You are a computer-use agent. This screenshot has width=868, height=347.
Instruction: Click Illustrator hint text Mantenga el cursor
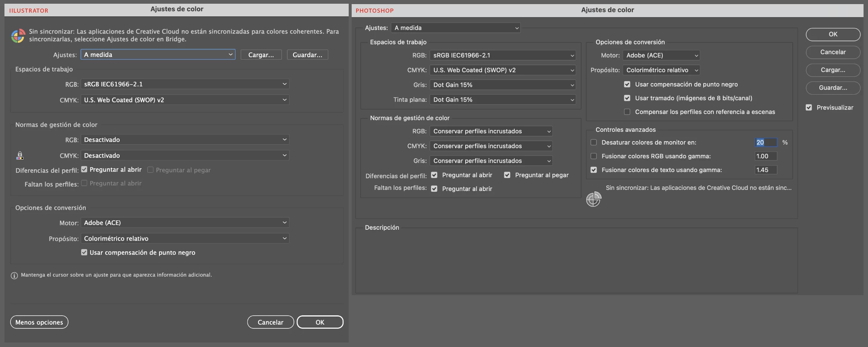pos(116,275)
